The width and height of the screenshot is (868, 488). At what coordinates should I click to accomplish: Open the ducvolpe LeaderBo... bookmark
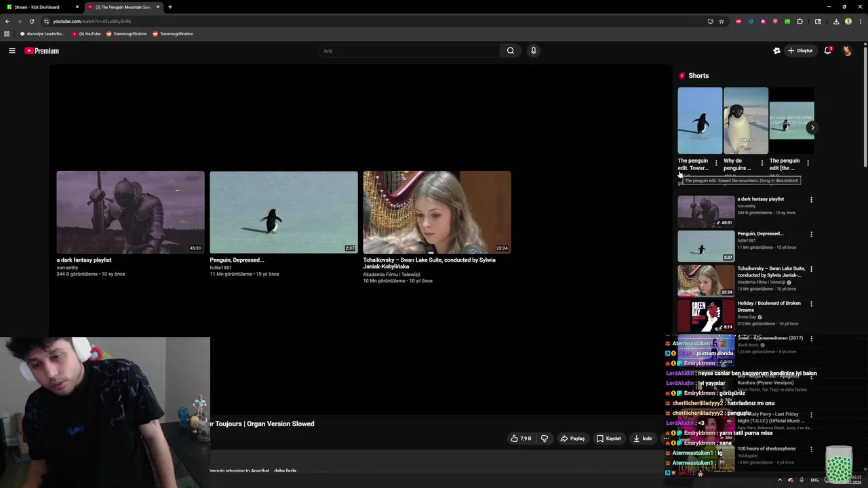pyautogui.click(x=42, y=34)
